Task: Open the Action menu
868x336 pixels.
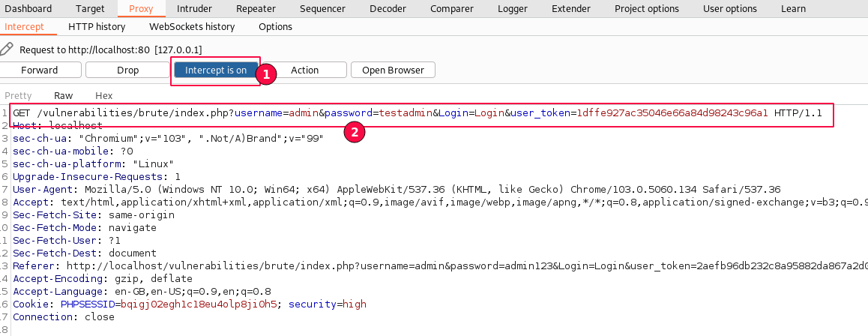Action: [304, 70]
